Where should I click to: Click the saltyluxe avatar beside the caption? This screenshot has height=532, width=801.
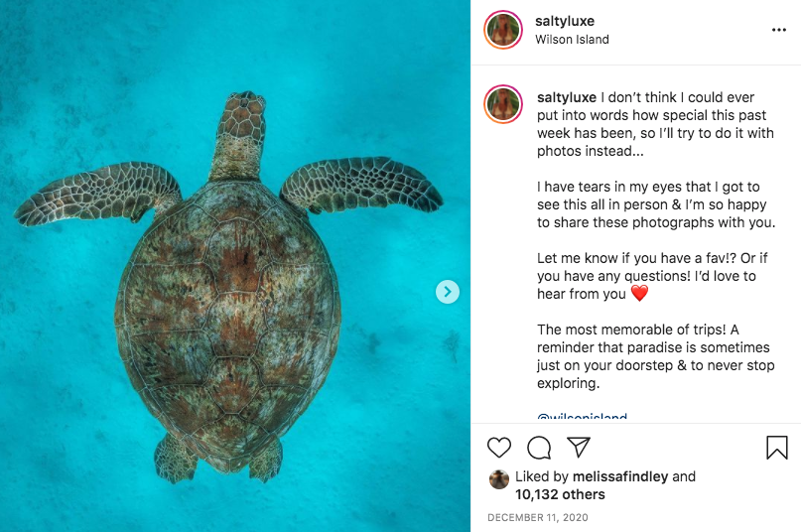[503, 105]
